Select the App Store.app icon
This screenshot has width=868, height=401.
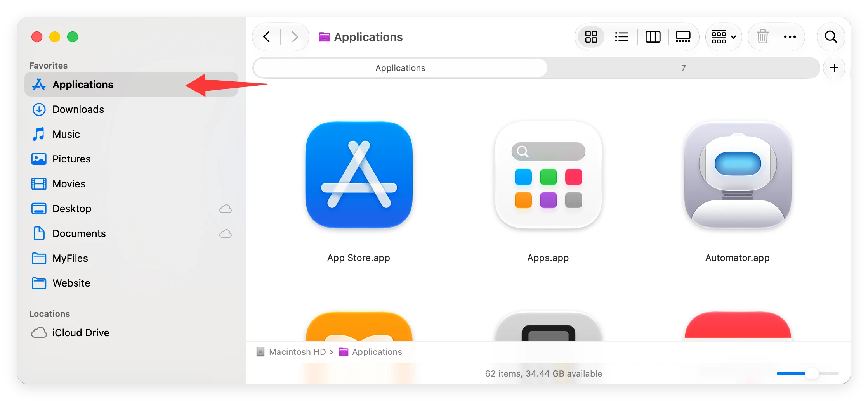[359, 175]
